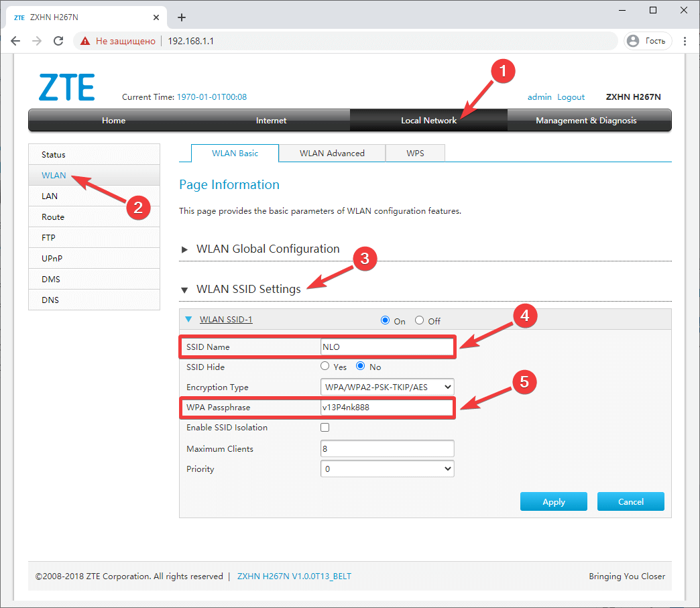
Task: Open the Priority dropdown
Action: click(x=387, y=469)
